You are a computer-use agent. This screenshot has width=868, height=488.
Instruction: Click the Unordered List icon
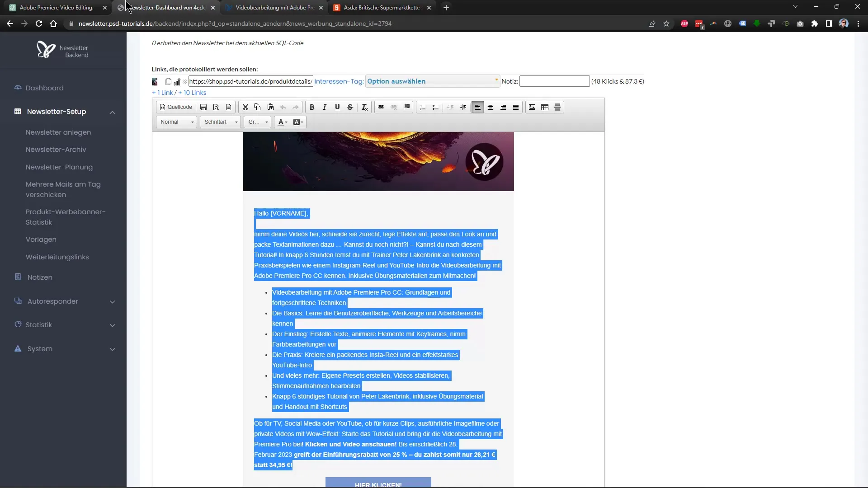tap(434, 107)
